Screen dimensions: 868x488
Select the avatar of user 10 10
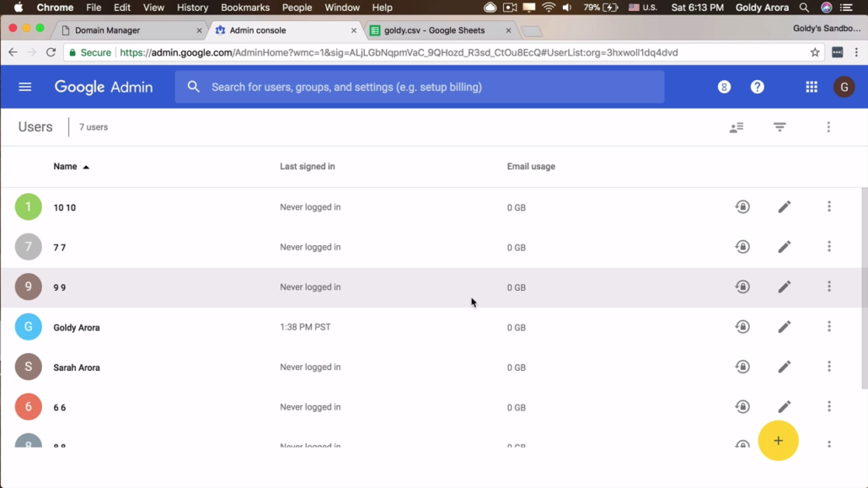coord(29,206)
